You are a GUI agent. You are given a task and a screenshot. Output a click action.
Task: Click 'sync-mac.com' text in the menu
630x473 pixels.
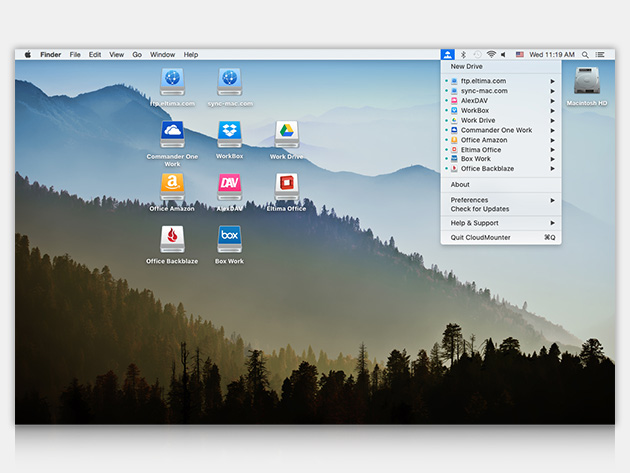(x=484, y=91)
